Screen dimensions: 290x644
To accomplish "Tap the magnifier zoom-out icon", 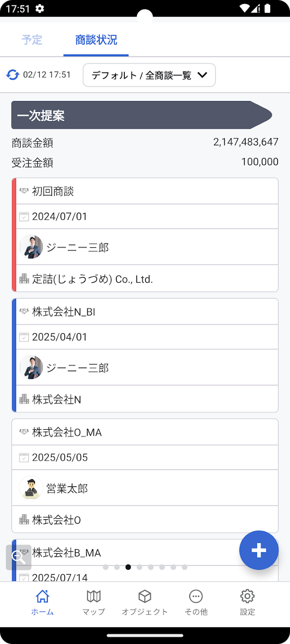I will coord(18,557).
